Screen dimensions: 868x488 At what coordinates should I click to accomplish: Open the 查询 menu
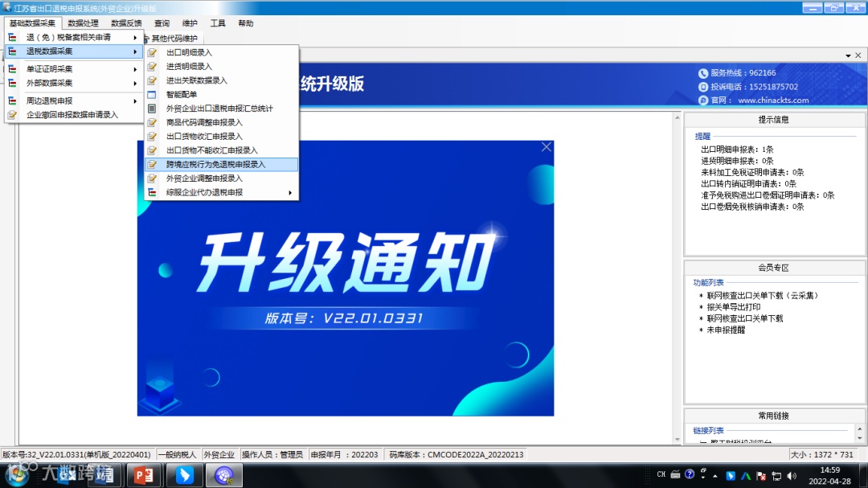[162, 23]
